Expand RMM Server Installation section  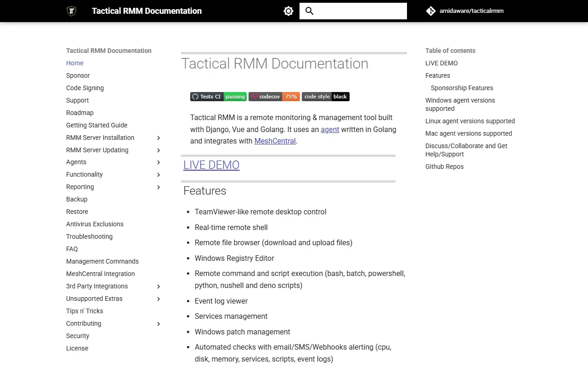158,138
